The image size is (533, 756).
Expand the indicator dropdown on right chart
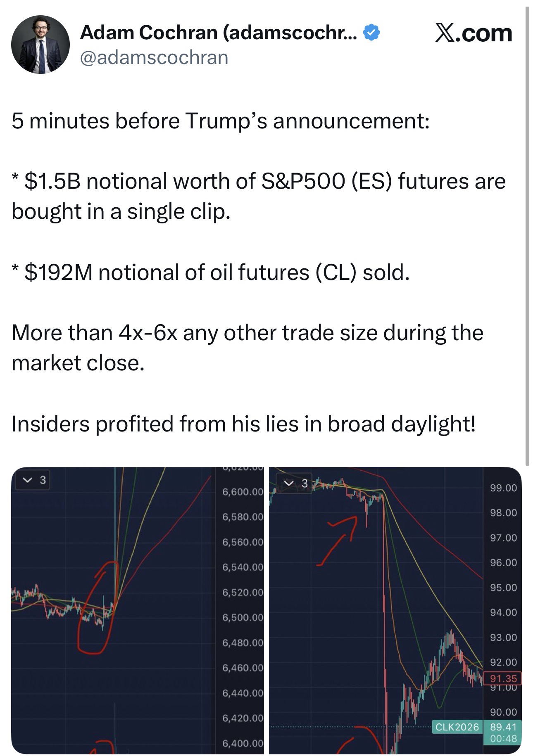295,483
